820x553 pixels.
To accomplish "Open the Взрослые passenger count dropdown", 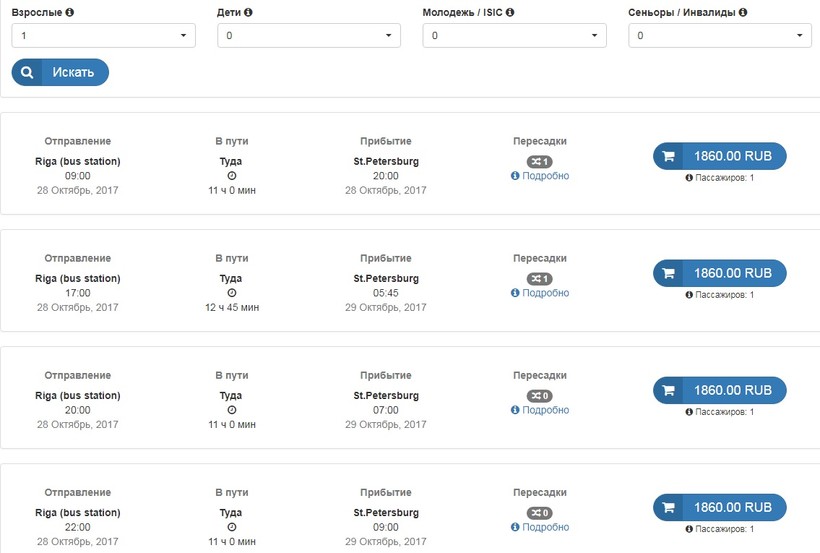I will pos(103,36).
